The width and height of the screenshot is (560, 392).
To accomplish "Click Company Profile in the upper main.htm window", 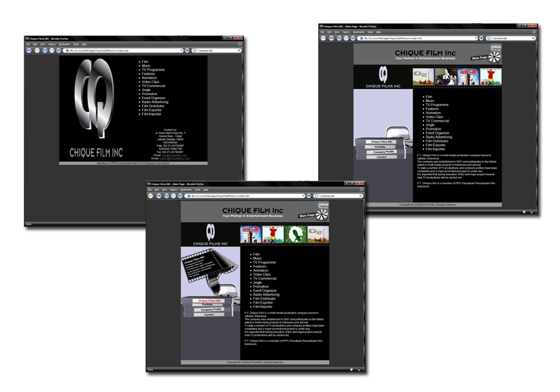I will tap(383, 152).
